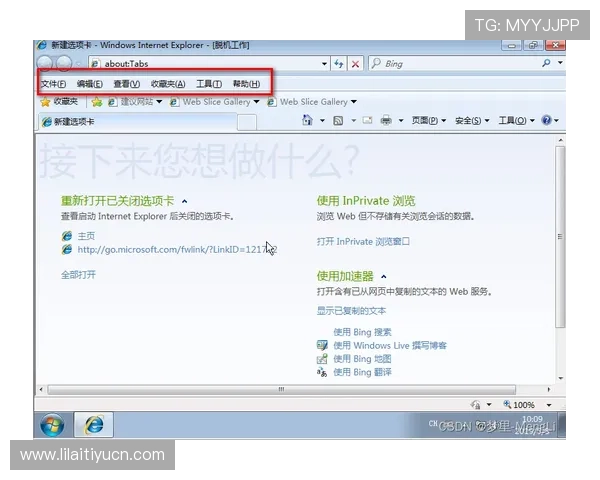Click the Refresh page icon
600x480 pixels.
(x=339, y=64)
